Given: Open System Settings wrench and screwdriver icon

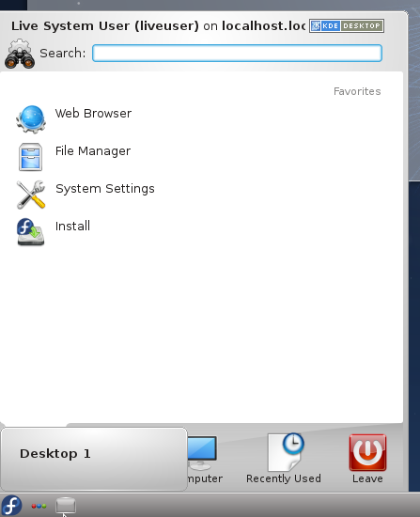Looking at the screenshot, I should pyautogui.click(x=31, y=195).
